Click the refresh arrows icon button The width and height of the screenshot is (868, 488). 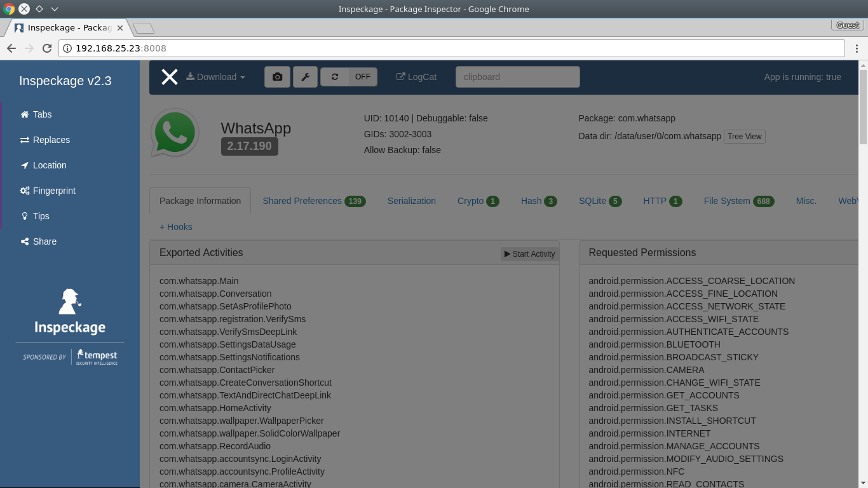point(335,77)
